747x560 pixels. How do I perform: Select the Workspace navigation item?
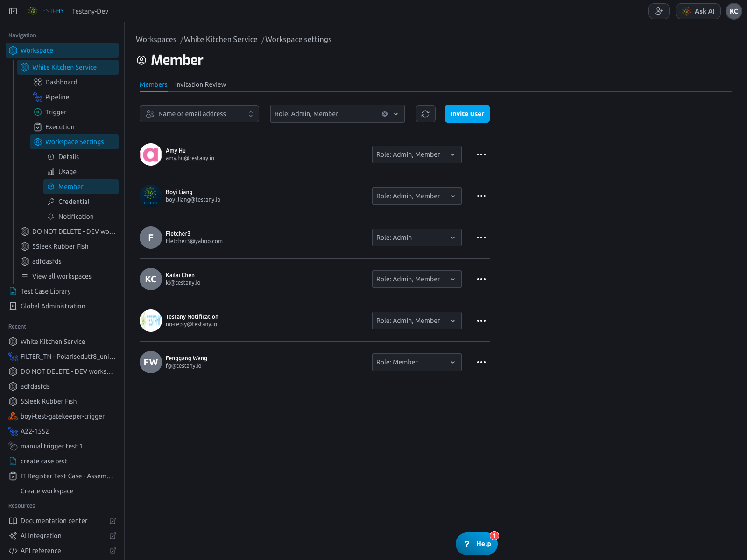62,50
